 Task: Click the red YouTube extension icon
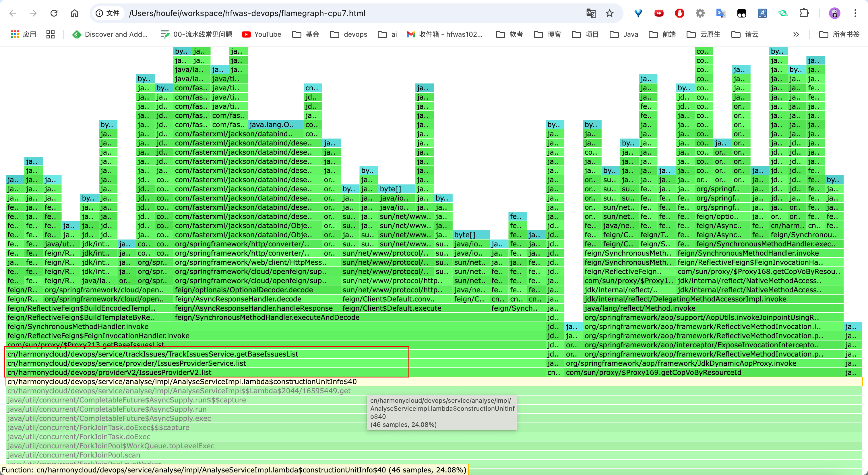[x=659, y=13]
